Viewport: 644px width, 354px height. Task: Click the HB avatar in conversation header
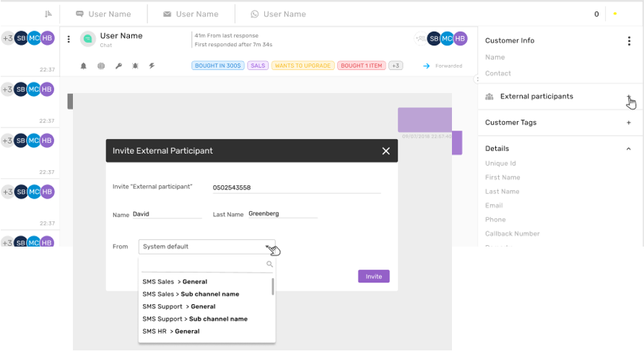pyautogui.click(x=460, y=38)
